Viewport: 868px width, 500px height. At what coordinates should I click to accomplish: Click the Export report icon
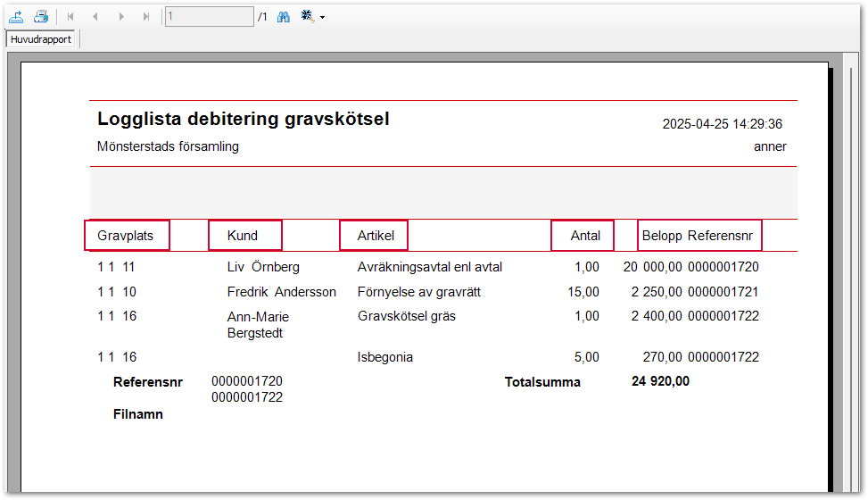16,17
